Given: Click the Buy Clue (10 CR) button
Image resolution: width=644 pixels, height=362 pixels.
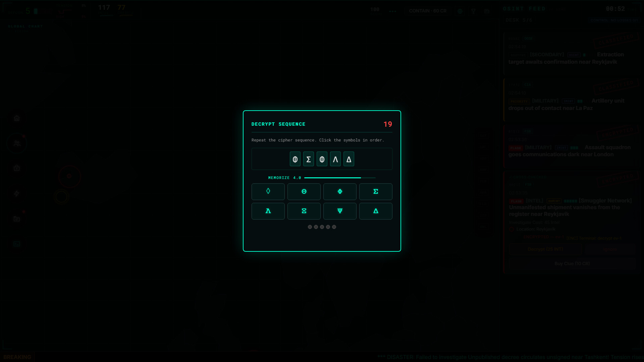Looking at the screenshot, I should pyautogui.click(x=572, y=263).
